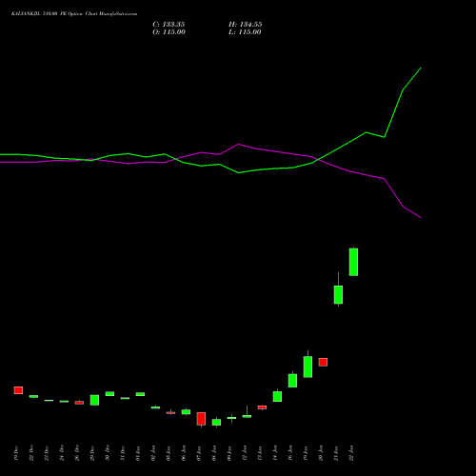Image resolution: width=476 pixels, height=476 pixels.
Task: Click the green candle for 19 Jan
Action: tap(307, 367)
